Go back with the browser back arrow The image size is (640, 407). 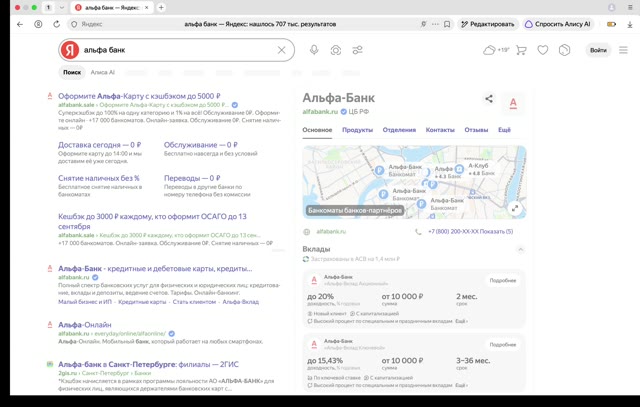coord(20,24)
